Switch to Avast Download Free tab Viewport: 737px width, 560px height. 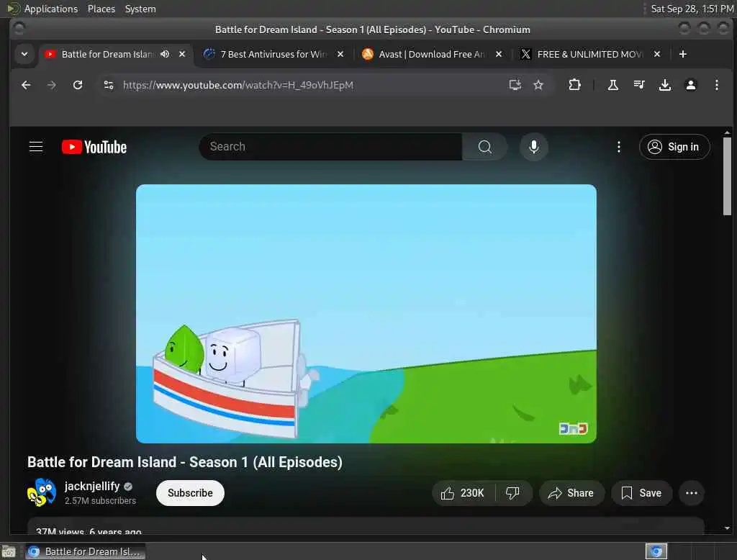pos(432,54)
